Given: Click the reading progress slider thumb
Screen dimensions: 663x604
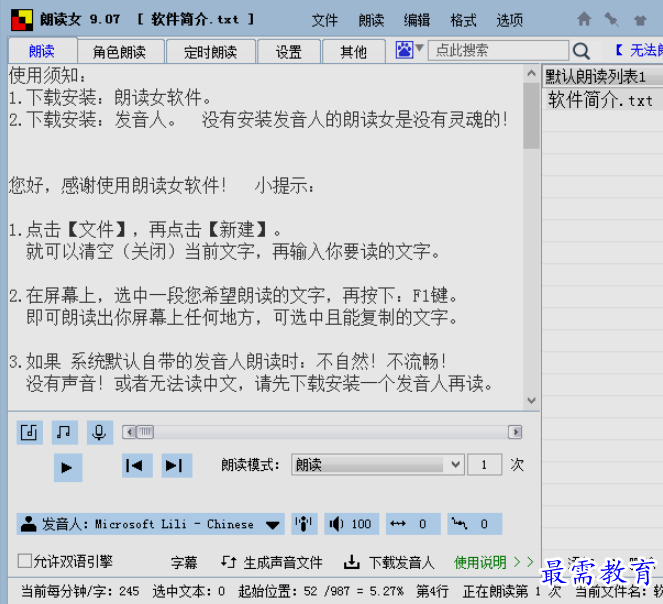Looking at the screenshot, I should 145,432.
